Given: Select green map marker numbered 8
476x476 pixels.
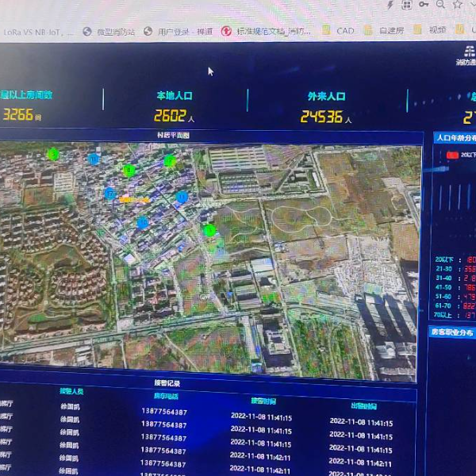Looking at the screenshot, I should click(x=129, y=171).
